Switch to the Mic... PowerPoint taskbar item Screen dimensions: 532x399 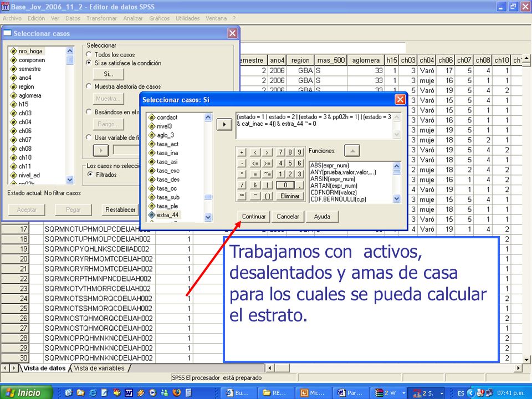coord(313,393)
